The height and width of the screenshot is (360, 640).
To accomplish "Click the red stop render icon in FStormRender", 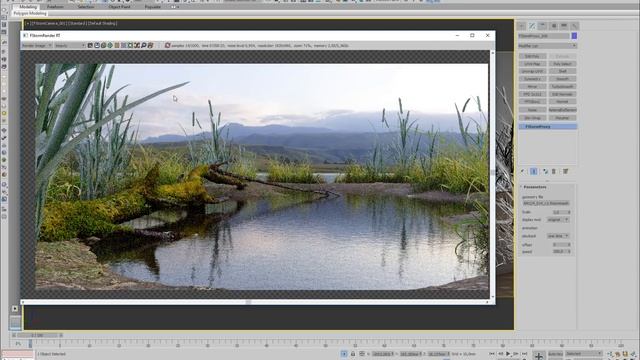I will click(x=167, y=45).
